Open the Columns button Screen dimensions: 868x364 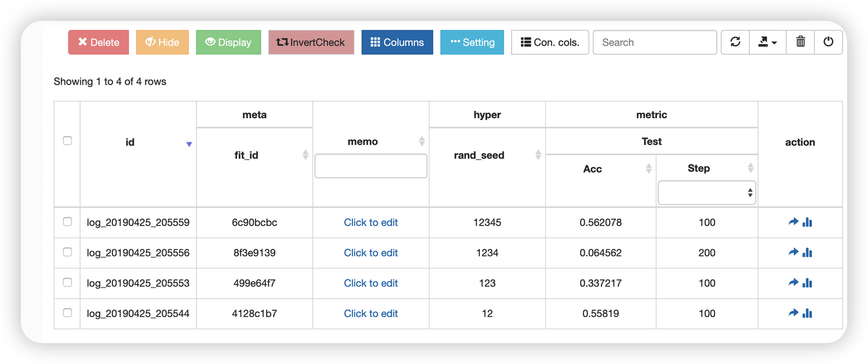(397, 42)
